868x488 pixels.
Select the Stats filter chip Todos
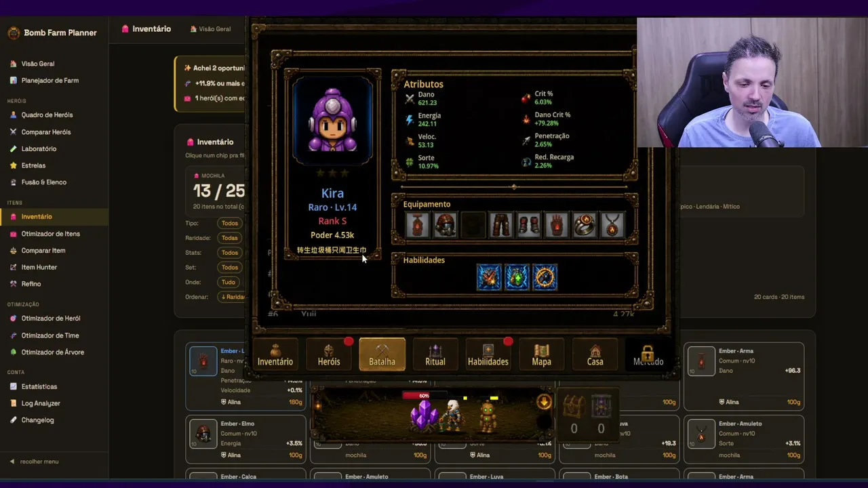[x=230, y=253]
